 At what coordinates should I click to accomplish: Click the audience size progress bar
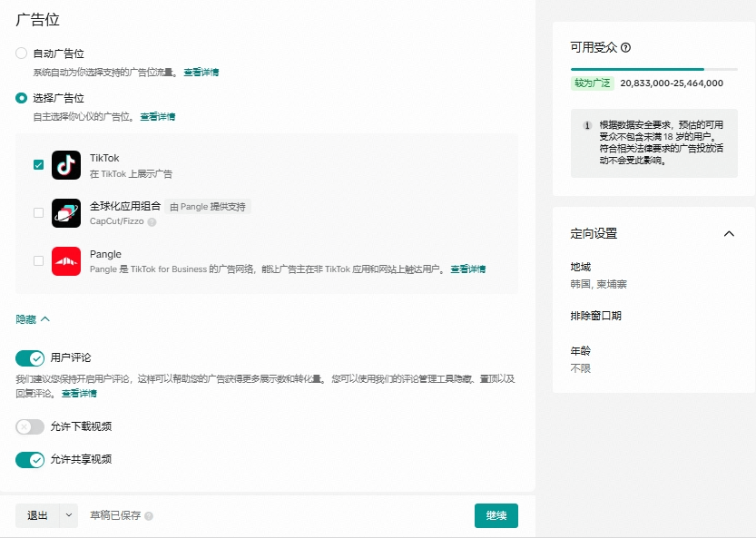[653, 69]
